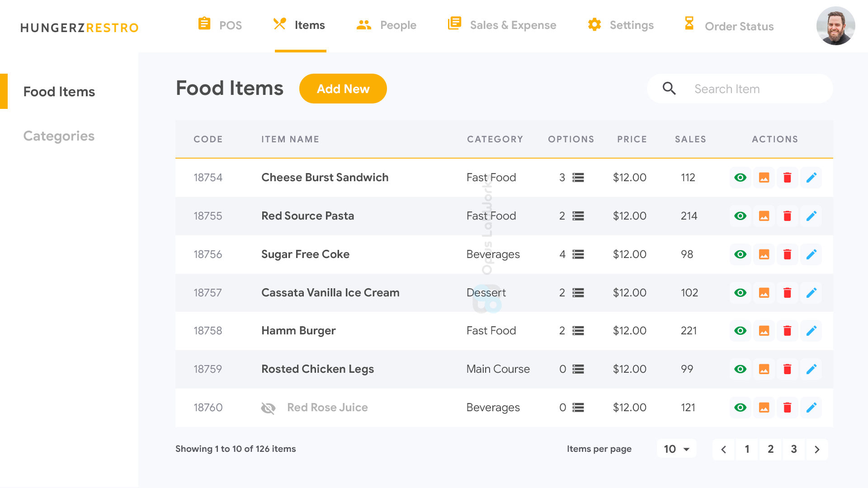Edit Hamm Burger with the pencil icon

(811, 331)
